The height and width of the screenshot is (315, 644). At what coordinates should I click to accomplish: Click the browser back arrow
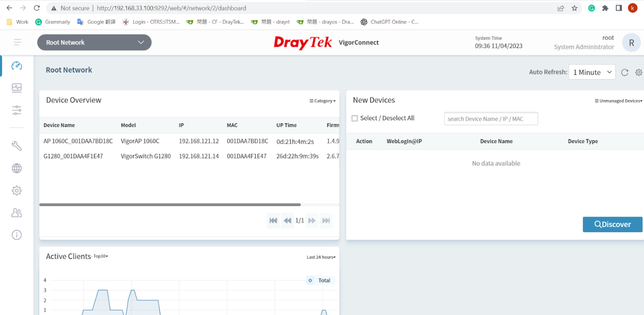[x=9, y=8]
